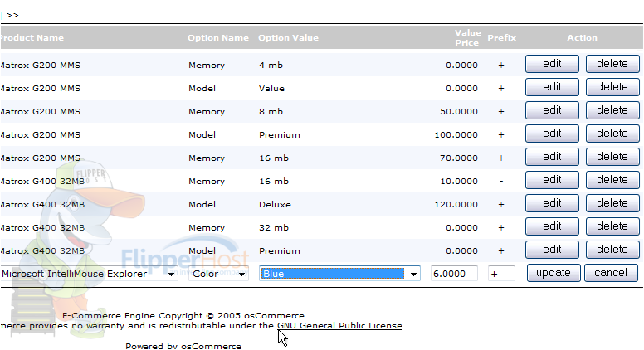Image resolution: width=644 pixels, height=350 pixels.
Task: Click the 50.0000 price value
Action: pos(459,112)
